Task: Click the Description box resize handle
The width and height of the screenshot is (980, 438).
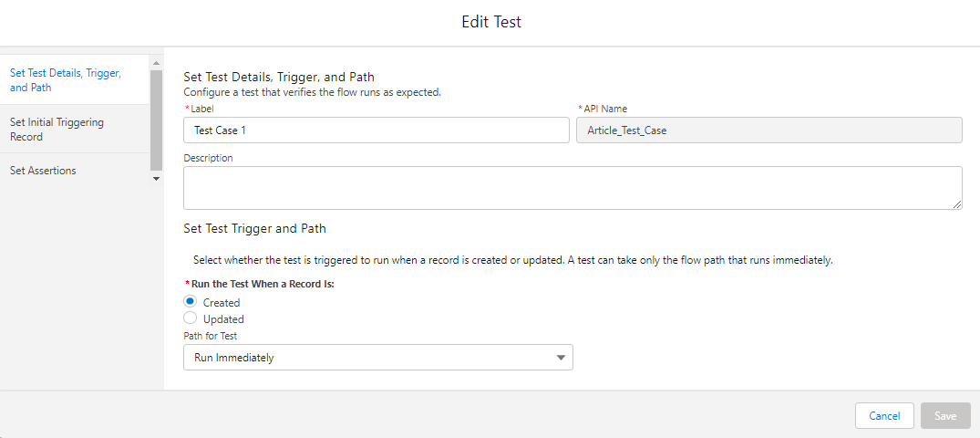Action: (957, 204)
